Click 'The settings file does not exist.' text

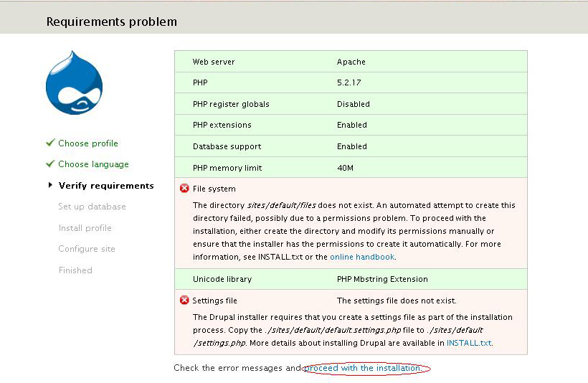tap(397, 301)
